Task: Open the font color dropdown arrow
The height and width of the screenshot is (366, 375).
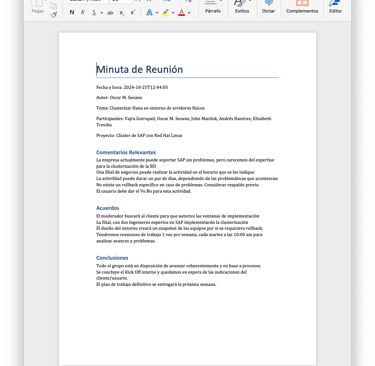Action: 189,13
